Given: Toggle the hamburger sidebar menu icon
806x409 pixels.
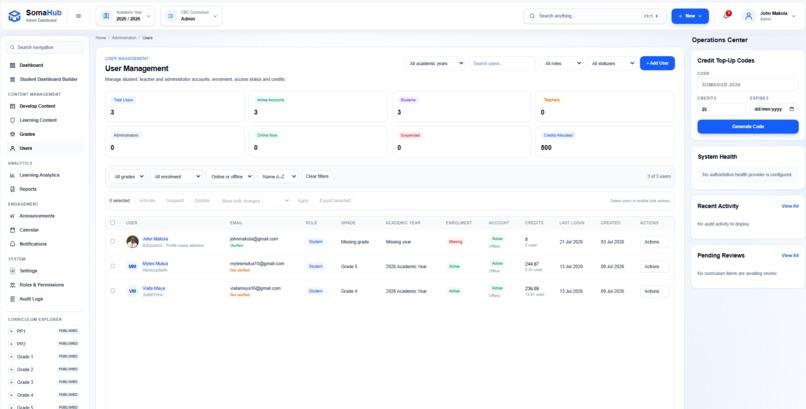Looking at the screenshot, I should (78, 16).
